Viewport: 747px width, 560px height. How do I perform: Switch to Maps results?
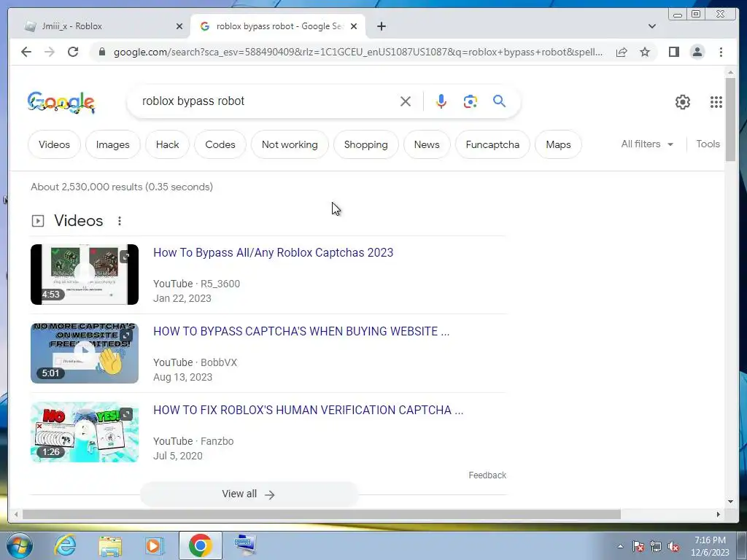558,144
